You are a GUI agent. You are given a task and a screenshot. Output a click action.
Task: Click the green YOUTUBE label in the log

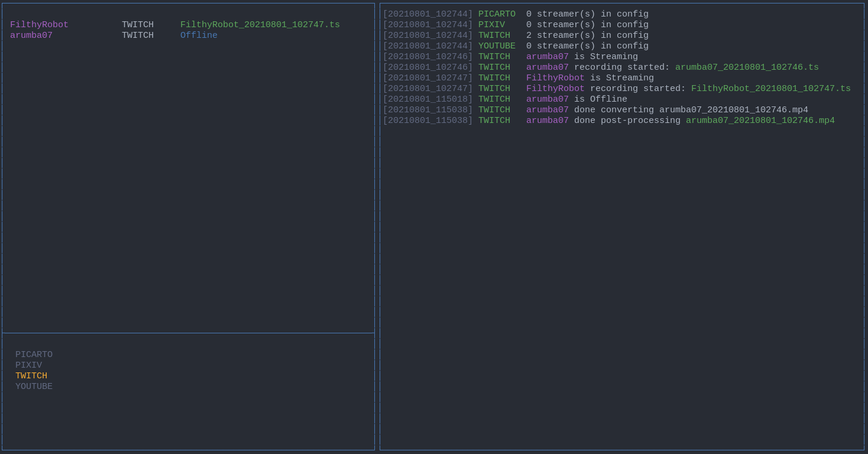(497, 46)
